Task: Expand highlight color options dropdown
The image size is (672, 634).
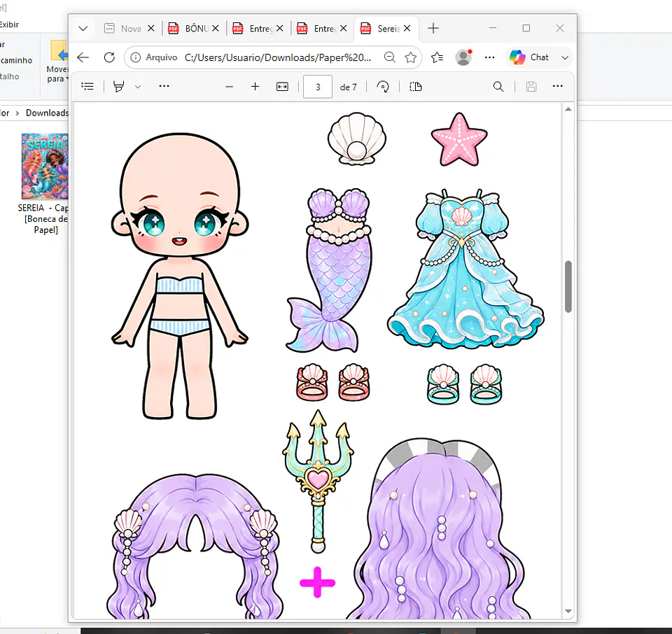Action: coord(138,87)
